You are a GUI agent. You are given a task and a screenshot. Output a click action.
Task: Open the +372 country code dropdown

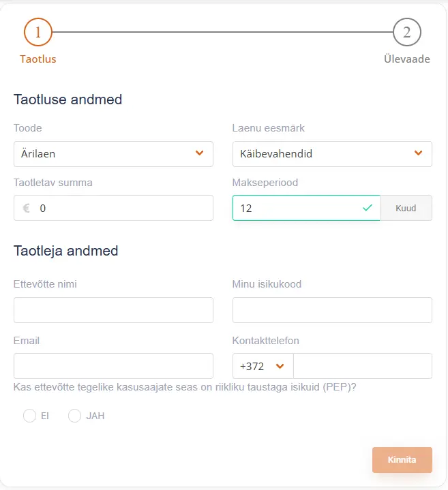coord(263,366)
